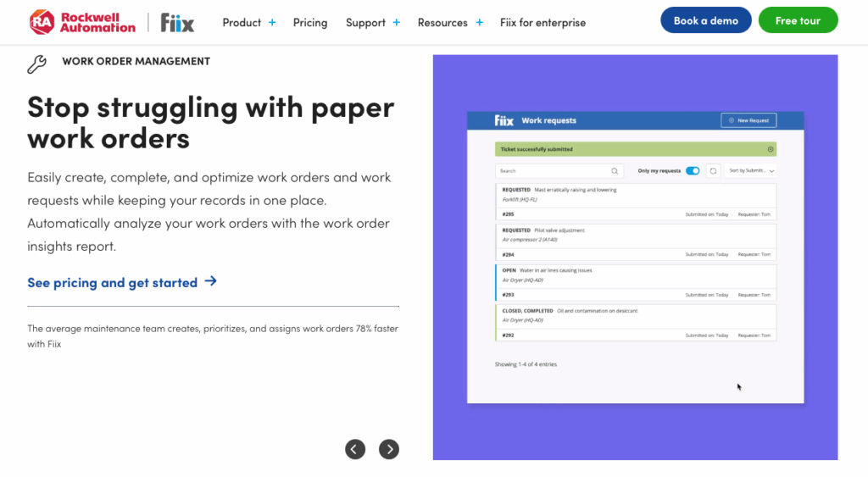Click WORK ORDER MANAGEMENT heading
This screenshot has width=868, height=477.
pyautogui.click(x=136, y=61)
